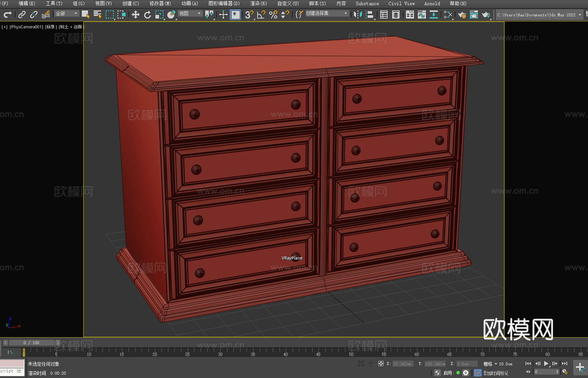
Task: Click the Mirror tool icon
Action: tap(358, 14)
